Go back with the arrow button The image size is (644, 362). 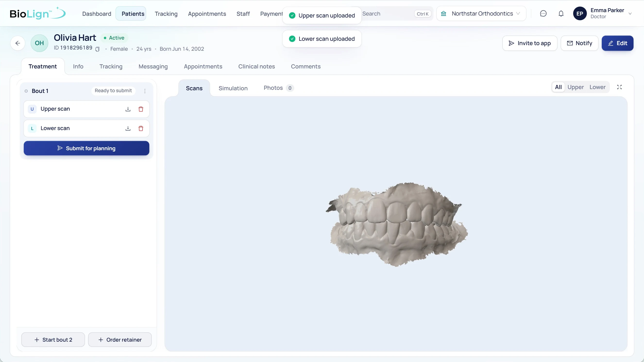17,43
